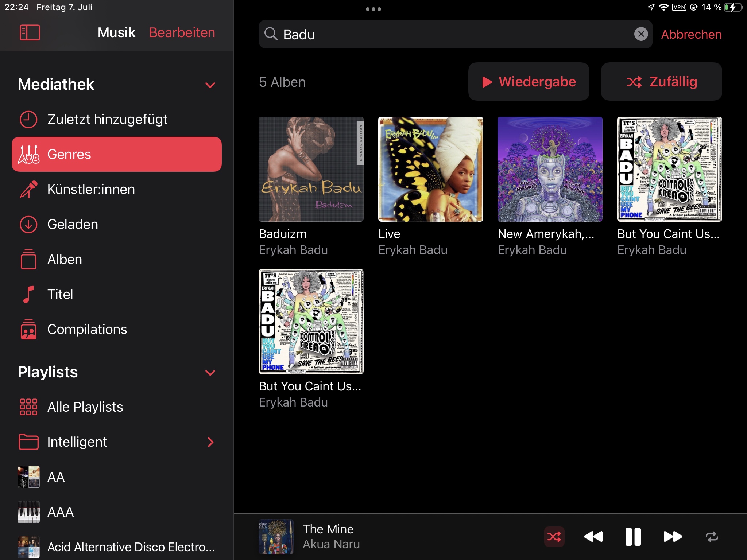
Task: Click The Mine song title
Action: tap(328, 529)
